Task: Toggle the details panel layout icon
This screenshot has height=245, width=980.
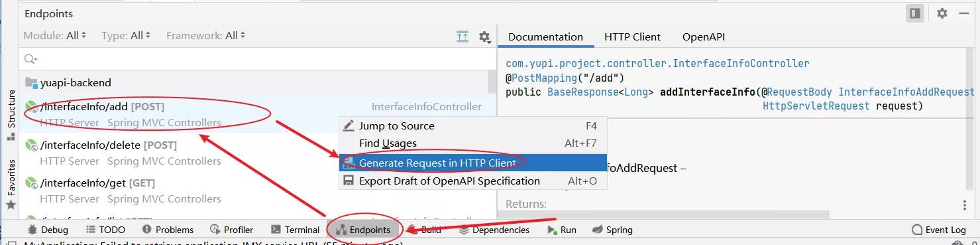Action: [x=915, y=13]
